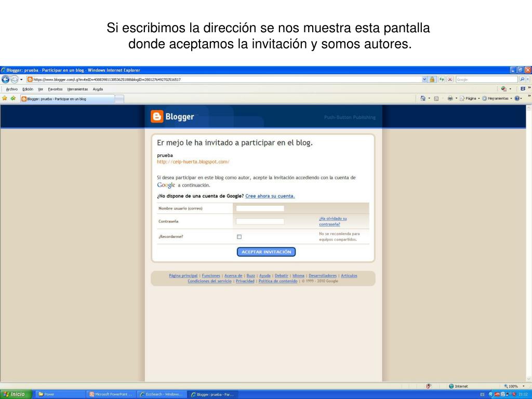
Task: Open the Condiciones del servicio link
Action: pyautogui.click(x=210, y=281)
